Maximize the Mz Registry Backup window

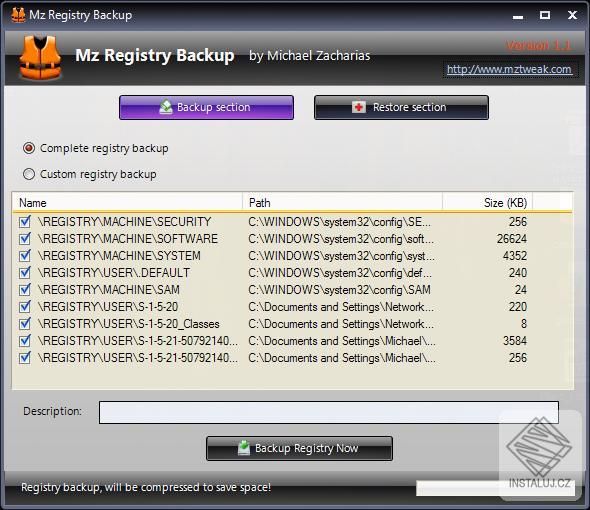pos(545,15)
